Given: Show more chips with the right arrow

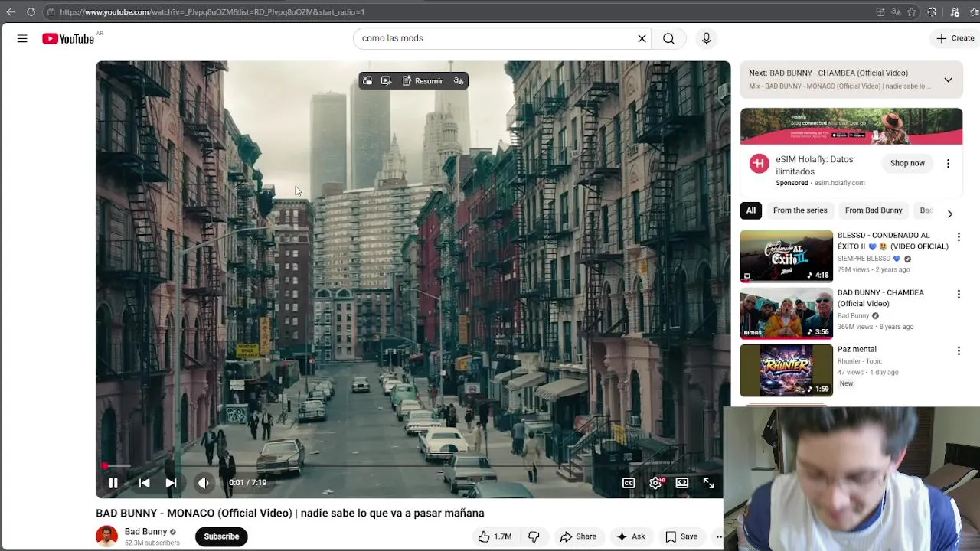Looking at the screenshot, I should [950, 214].
